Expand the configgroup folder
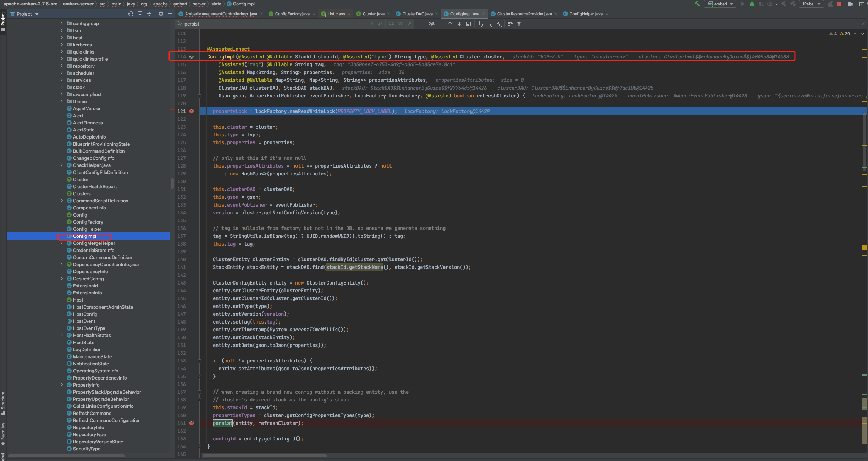 click(62, 23)
